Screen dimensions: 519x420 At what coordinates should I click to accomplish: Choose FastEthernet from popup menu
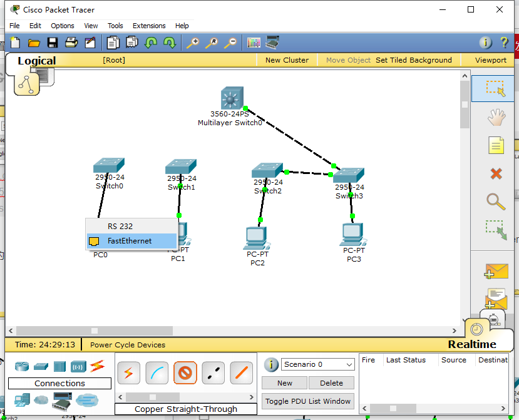coord(131,241)
